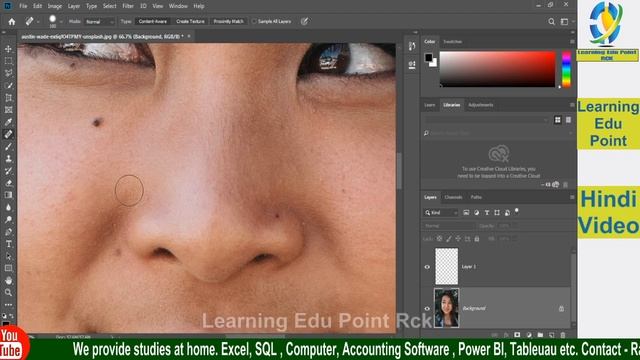Image resolution: width=640 pixels, height=360 pixels.
Task: Select the Zoom tool
Action: coord(8,293)
